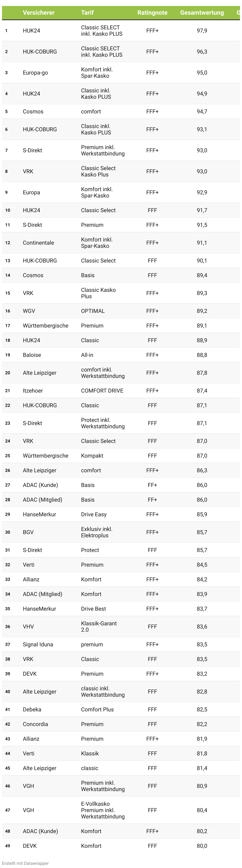Click VGH E-Vollkasko Premium tariff cell

coord(103,810)
